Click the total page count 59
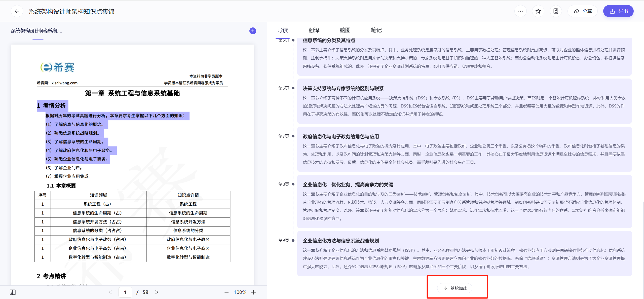Viewport: 644px width, 299px height. coord(145,292)
